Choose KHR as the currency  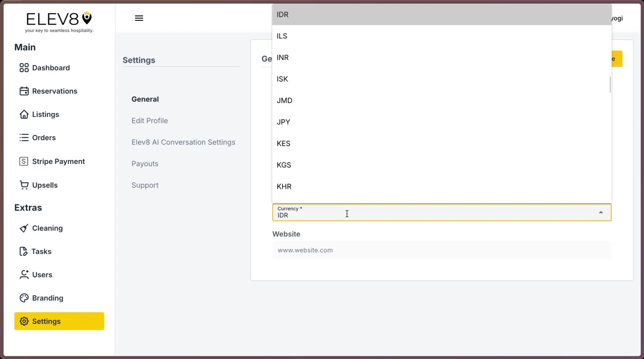(x=284, y=186)
